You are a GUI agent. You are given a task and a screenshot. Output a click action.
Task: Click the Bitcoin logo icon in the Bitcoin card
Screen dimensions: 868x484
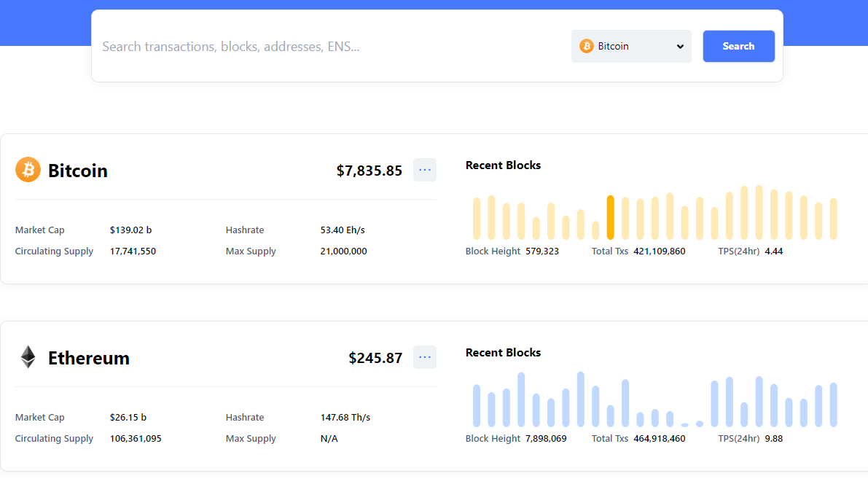click(28, 170)
